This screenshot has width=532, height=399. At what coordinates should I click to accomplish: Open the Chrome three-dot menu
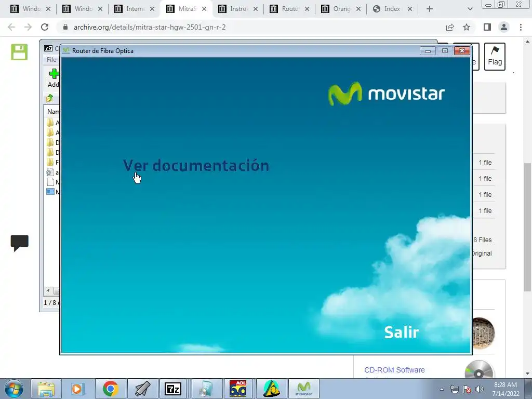pos(521,27)
